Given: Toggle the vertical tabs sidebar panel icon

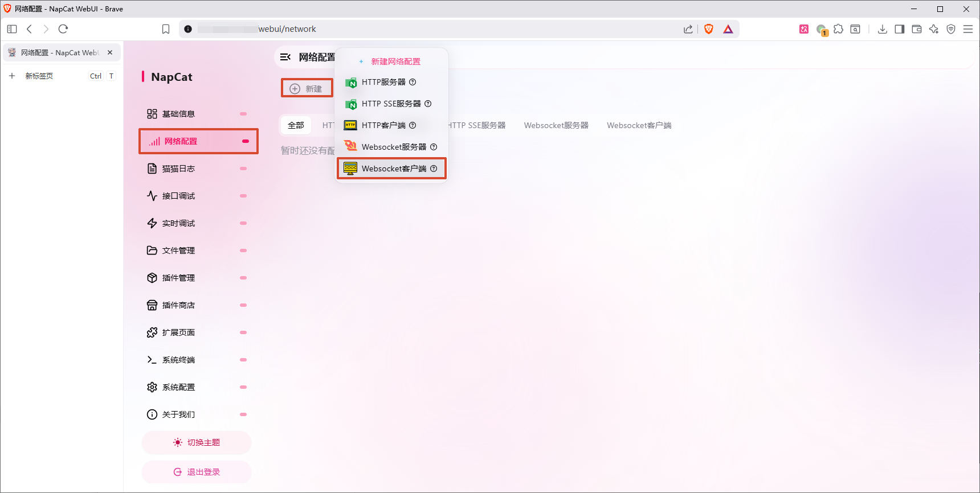Looking at the screenshot, I should tap(12, 29).
